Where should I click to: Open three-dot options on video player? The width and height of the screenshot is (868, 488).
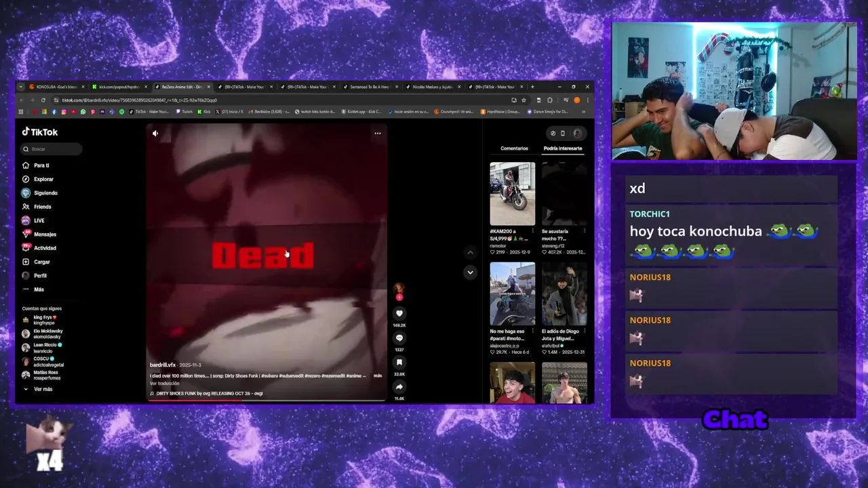point(378,134)
